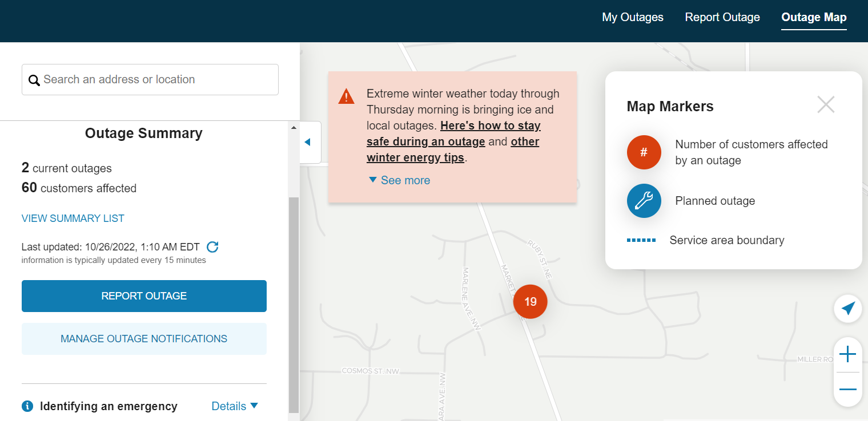This screenshot has height=421, width=868.
Task: Select the Planned outage wrench icon in legend
Action: 644,201
